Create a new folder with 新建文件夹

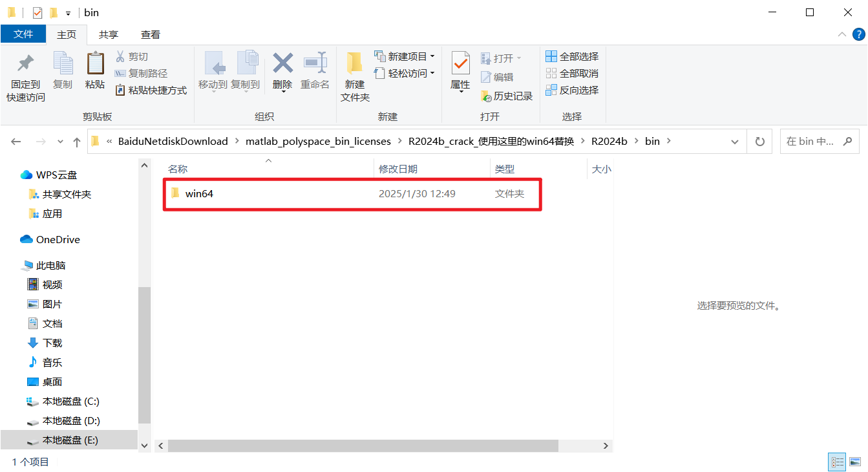[x=355, y=78]
